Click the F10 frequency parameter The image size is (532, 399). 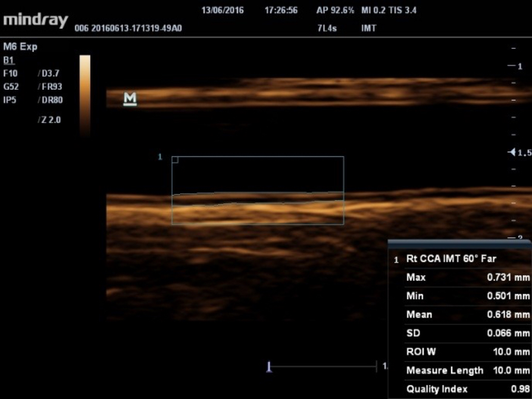pyautogui.click(x=10, y=73)
